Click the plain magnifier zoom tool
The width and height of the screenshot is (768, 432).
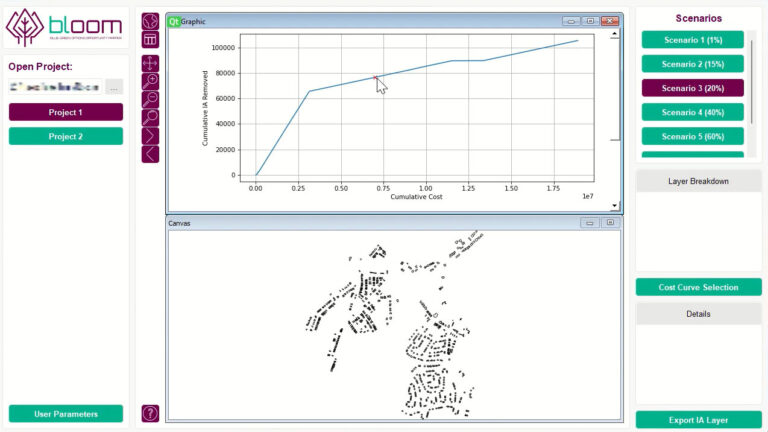click(x=150, y=118)
